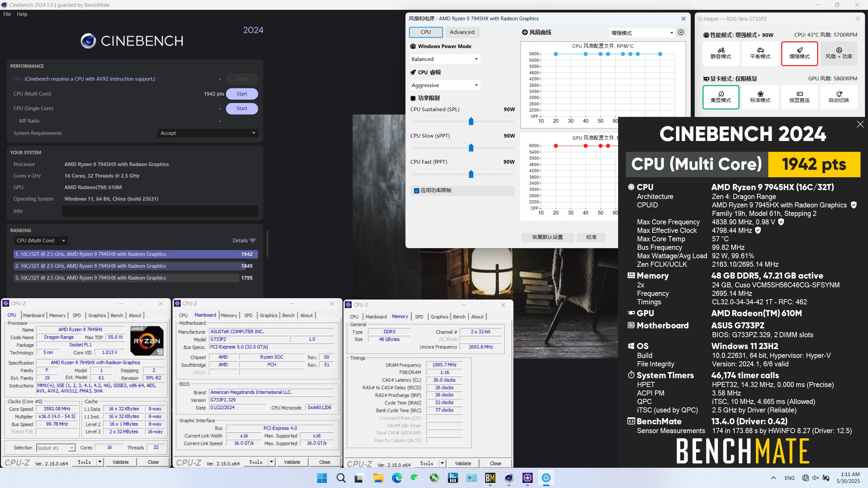Open BenchMate from the taskbar
Image resolution: width=868 pixels, height=488 pixels.
click(x=490, y=478)
